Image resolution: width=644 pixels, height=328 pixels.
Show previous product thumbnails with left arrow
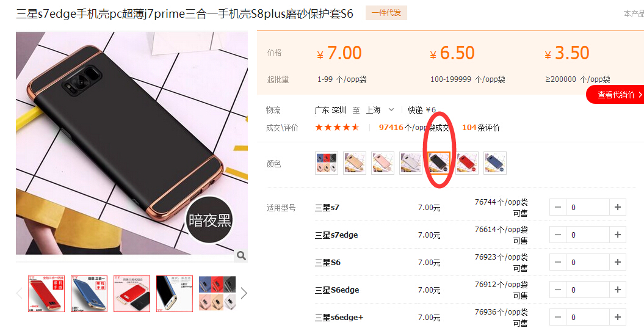tap(19, 293)
